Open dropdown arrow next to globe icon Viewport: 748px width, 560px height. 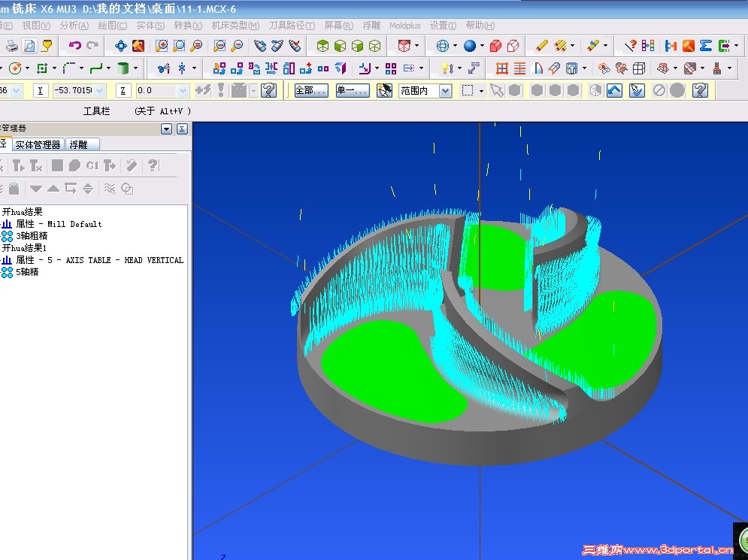(x=455, y=46)
